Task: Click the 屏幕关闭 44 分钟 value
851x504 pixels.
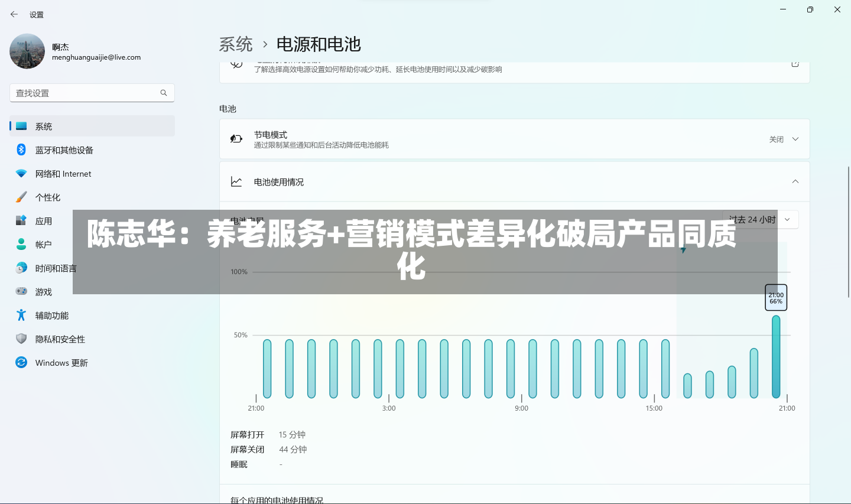Action: [293, 449]
